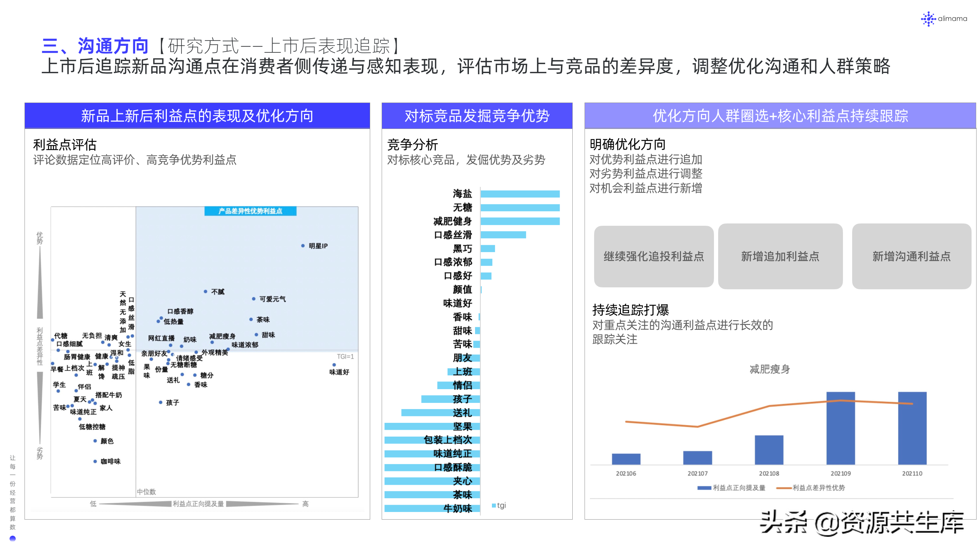This screenshot has width=980, height=551.
Task: Click the 减肥瘦身 chart title
Action: point(769,369)
